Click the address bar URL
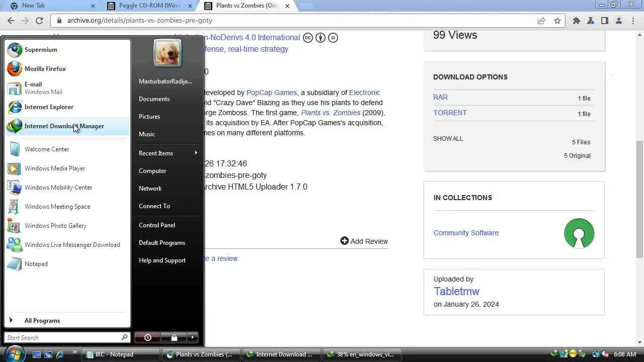This screenshot has height=362, width=644. pyautogui.click(x=140, y=21)
